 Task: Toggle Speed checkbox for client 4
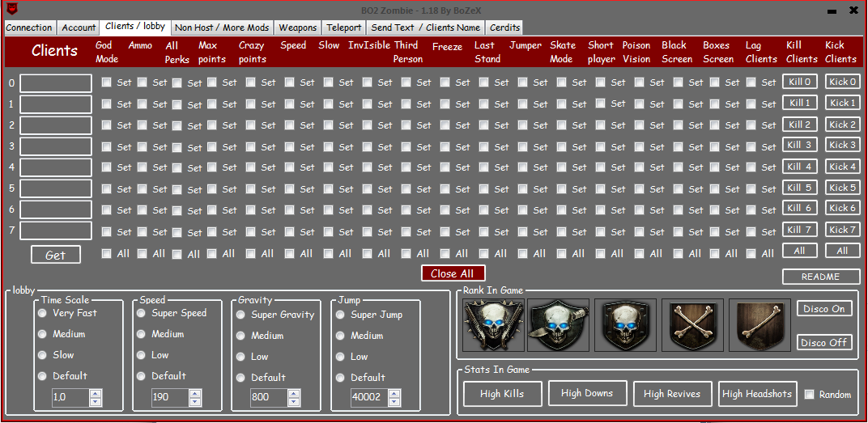[290, 167]
